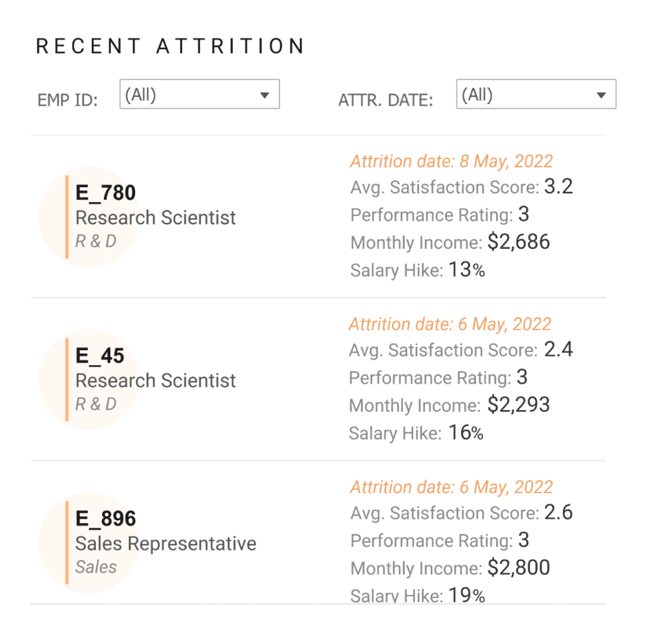
Task: Click the Sales Representative job title
Action: click(166, 544)
